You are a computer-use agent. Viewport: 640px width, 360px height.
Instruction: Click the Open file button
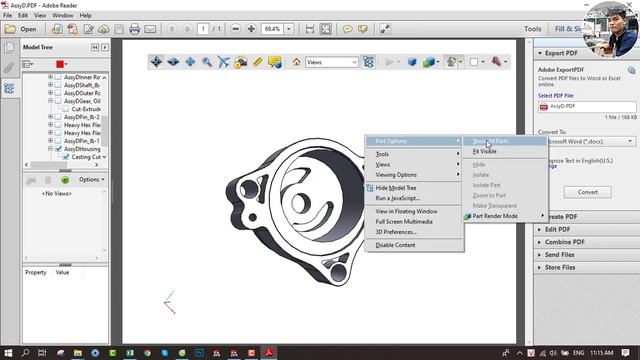pyautogui.click(x=21, y=29)
